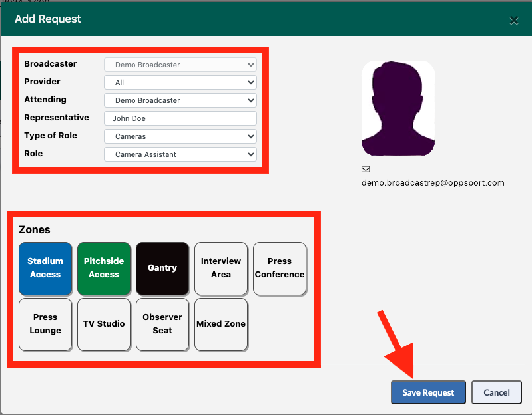The height and width of the screenshot is (415, 532).
Task: Click the representative silhouette photo
Action: 398,108
